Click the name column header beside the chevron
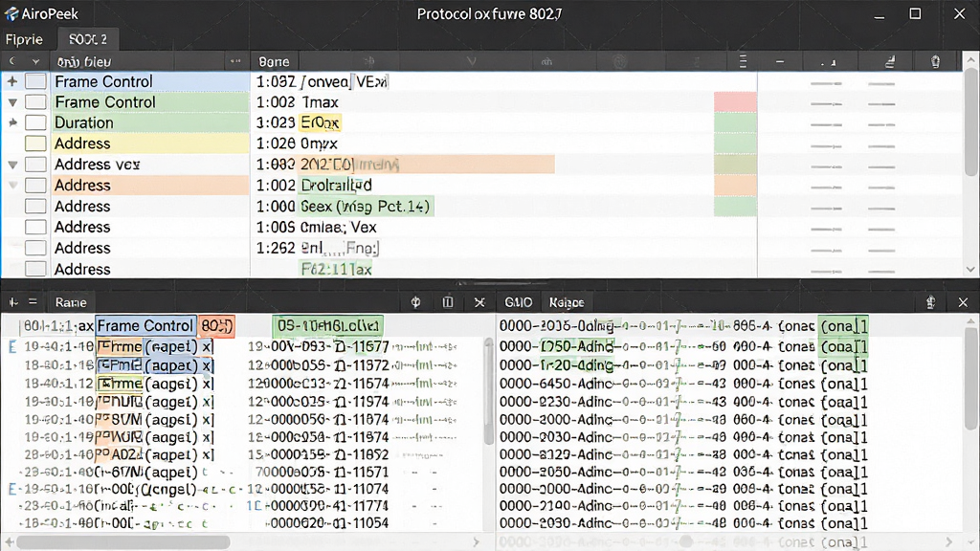The image size is (980, 551). point(84,62)
